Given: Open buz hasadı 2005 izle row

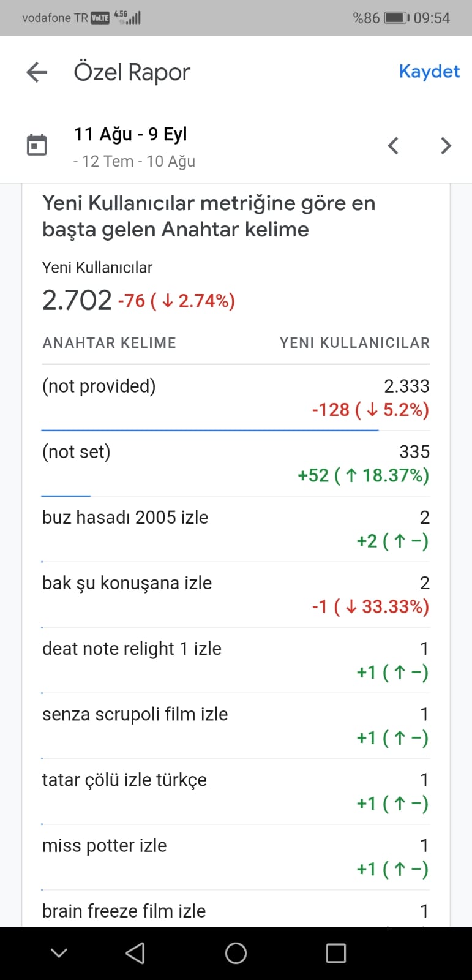Looking at the screenshot, I should click(236, 529).
